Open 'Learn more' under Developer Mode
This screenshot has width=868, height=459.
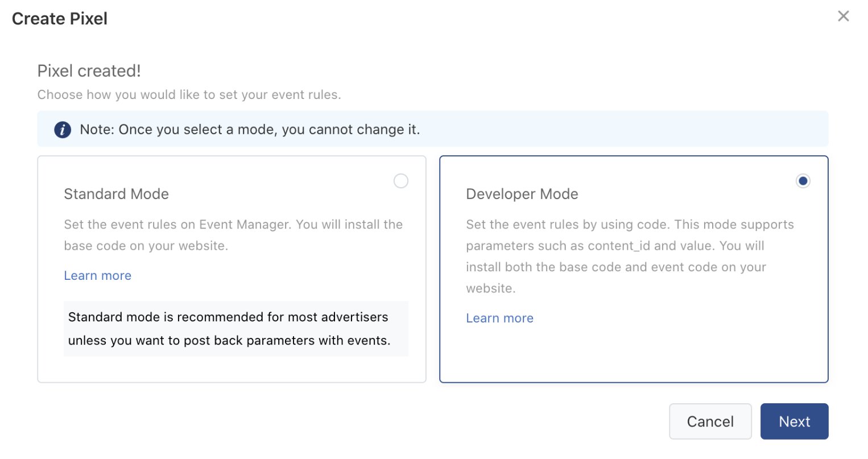pos(499,318)
